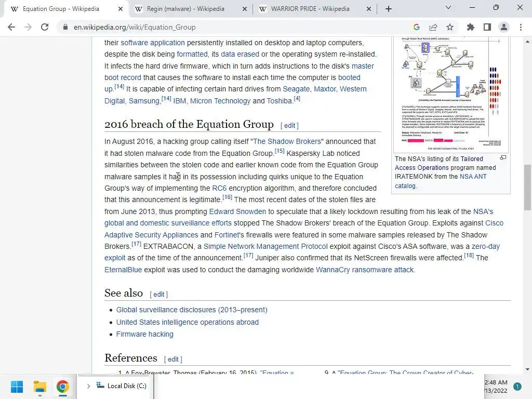The width and height of the screenshot is (532, 399).
Task: Follow the Simple Network Management Protocol link
Action: 265,247
